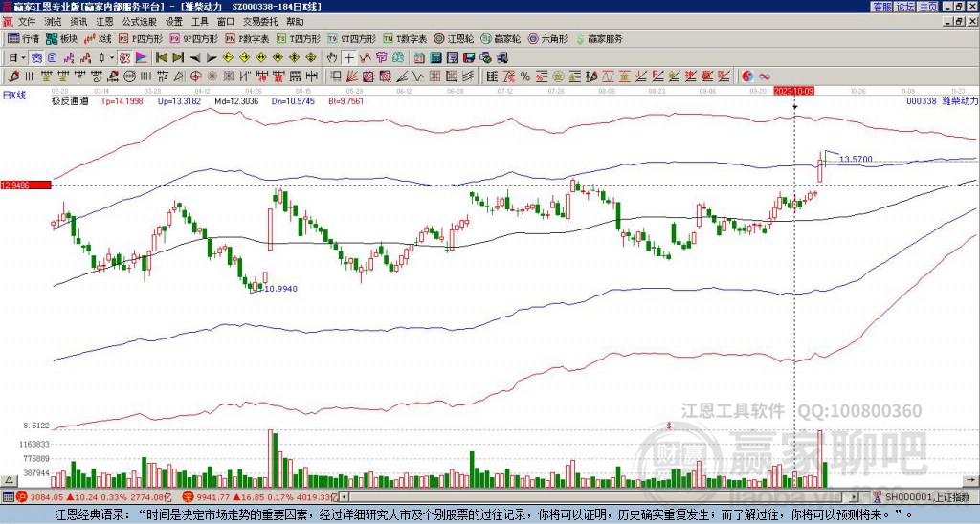980x524 pixels.
Task: Click Shenzhen index value 9941.77
Action: pos(212,497)
